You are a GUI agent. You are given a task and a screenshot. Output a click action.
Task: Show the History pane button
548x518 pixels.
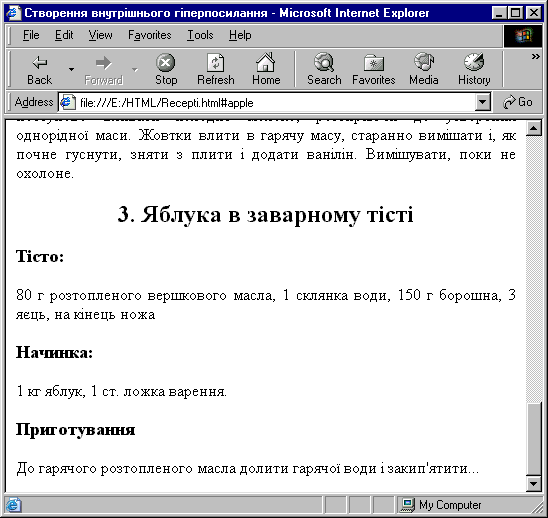coord(474,70)
